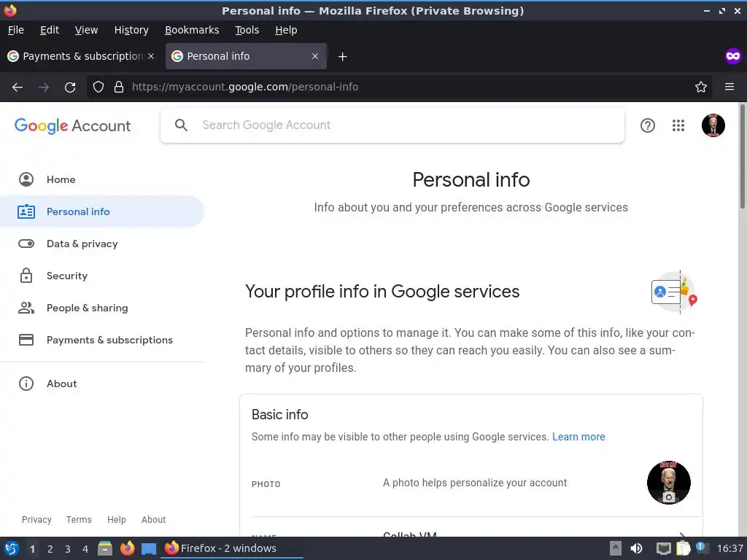The height and width of the screenshot is (560, 747).
Task: Close the Payments & subscriptions tab
Action: coord(151,56)
